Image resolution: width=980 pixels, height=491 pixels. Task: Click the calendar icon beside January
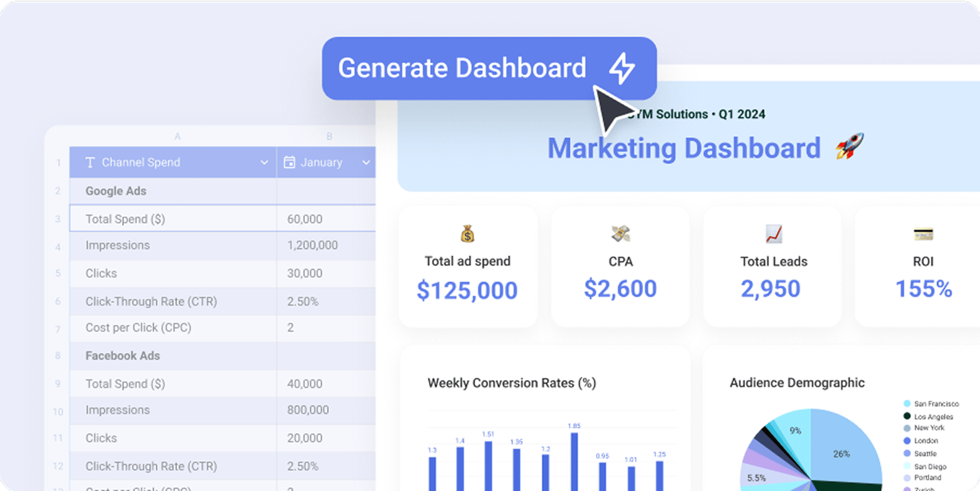[289, 162]
